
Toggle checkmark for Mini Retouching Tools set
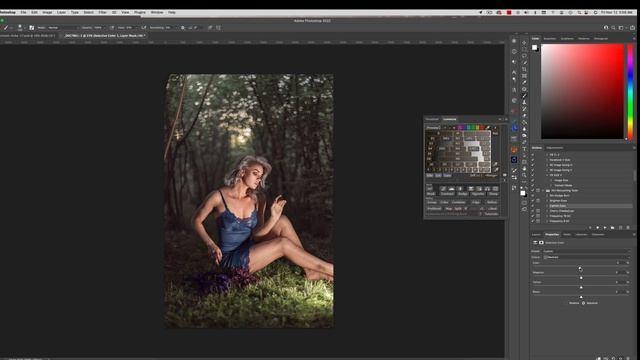click(533, 190)
